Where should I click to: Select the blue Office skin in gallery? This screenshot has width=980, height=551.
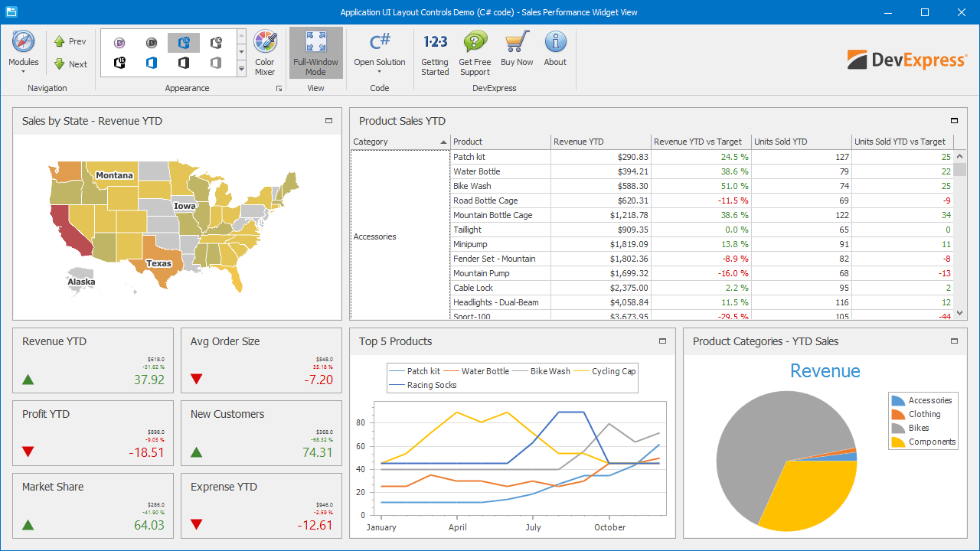pos(152,63)
